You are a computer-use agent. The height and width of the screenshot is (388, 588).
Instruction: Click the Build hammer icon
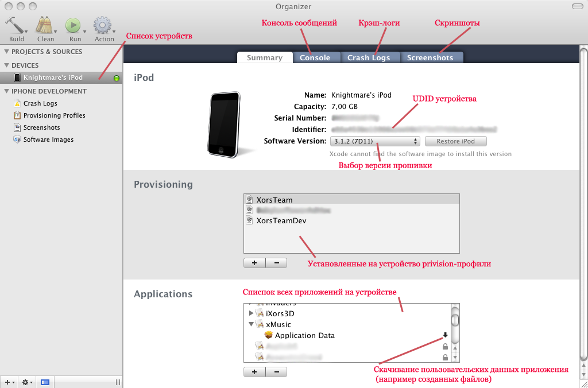click(x=14, y=25)
